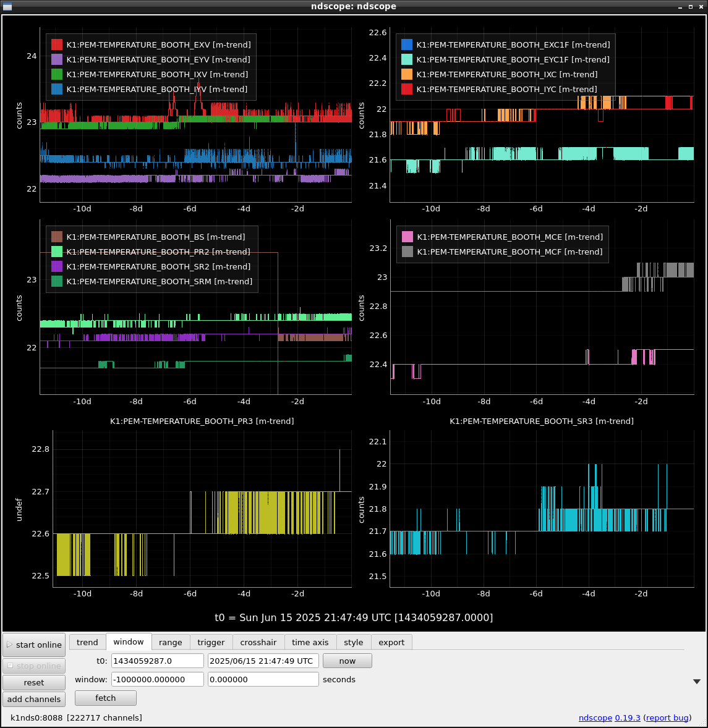Click the K1:PEM-TEMPERATURE_BOOTH_EXV legend label

158,44
